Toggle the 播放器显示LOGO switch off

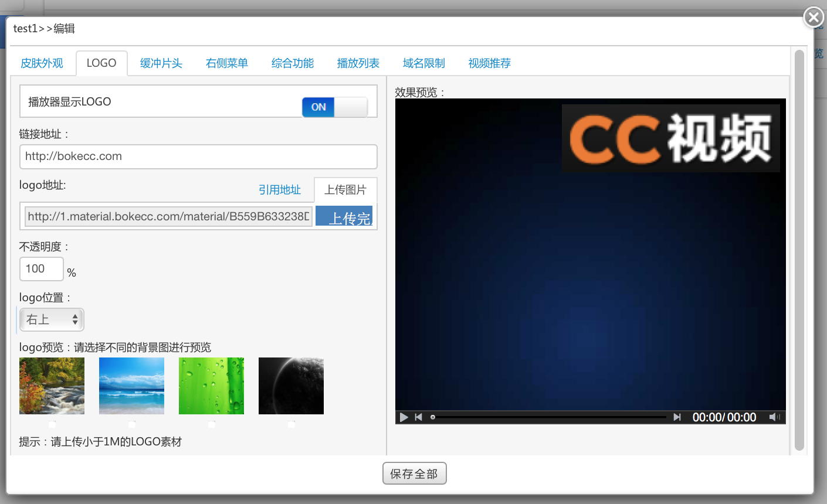pos(334,107)
